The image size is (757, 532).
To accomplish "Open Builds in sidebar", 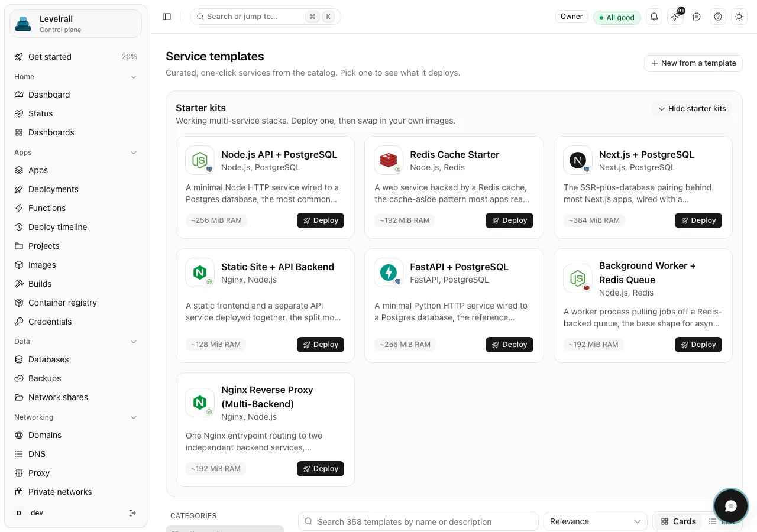I will [76, 284].
